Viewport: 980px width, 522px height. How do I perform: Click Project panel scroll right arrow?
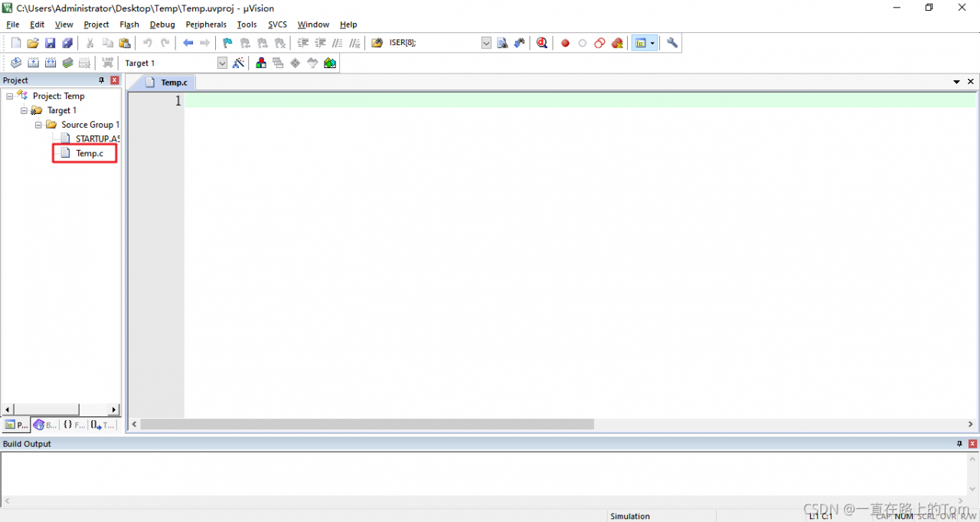point(114,409)
